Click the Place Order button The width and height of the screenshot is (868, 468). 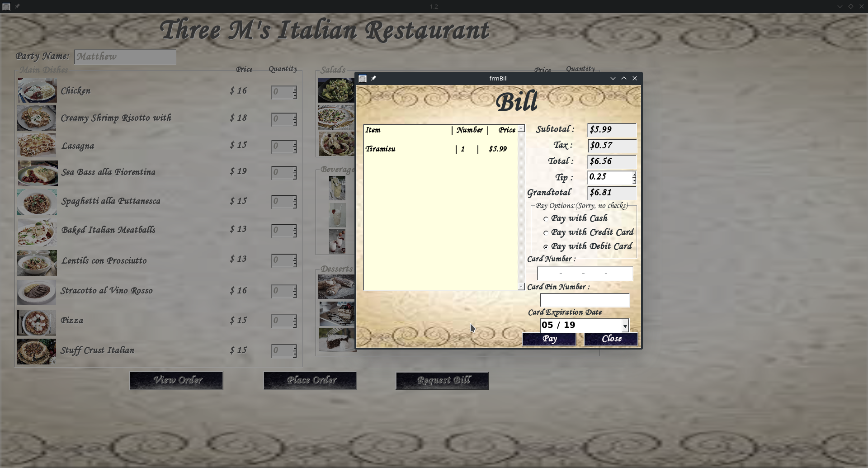pyautogui.click(x=310, y=381)
